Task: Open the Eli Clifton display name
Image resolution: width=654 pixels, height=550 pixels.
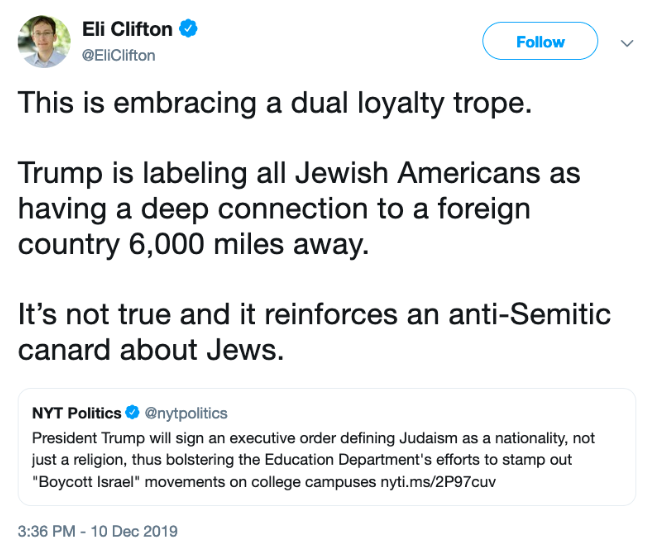Action: pos(127,30)
